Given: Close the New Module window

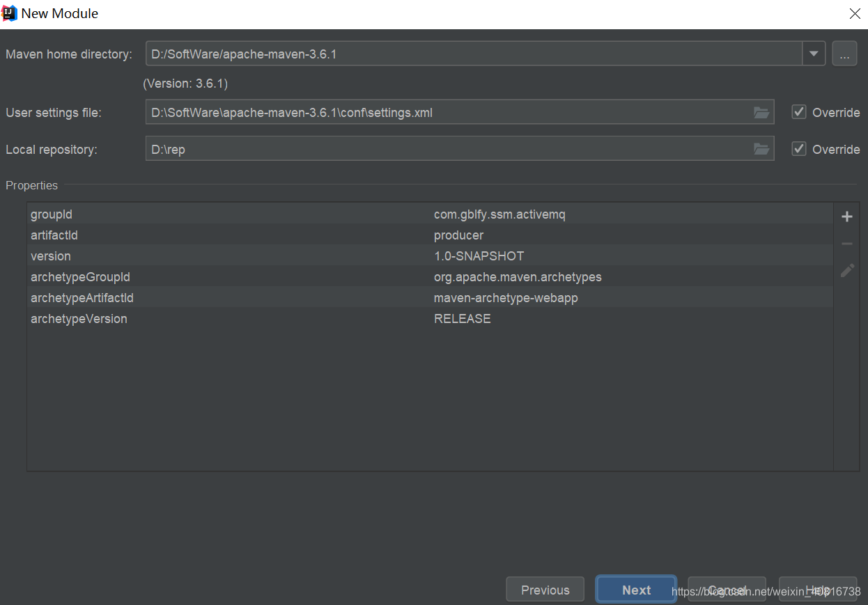Looking at the screenshot, I should pos(855,13).
